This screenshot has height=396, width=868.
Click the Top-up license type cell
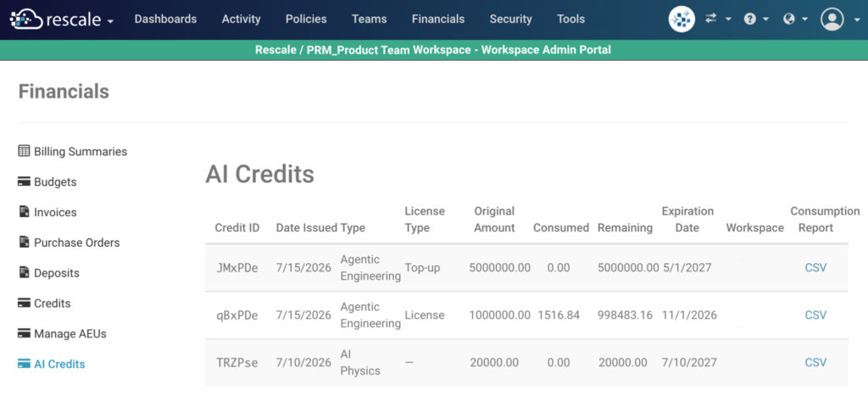[424, 267]
